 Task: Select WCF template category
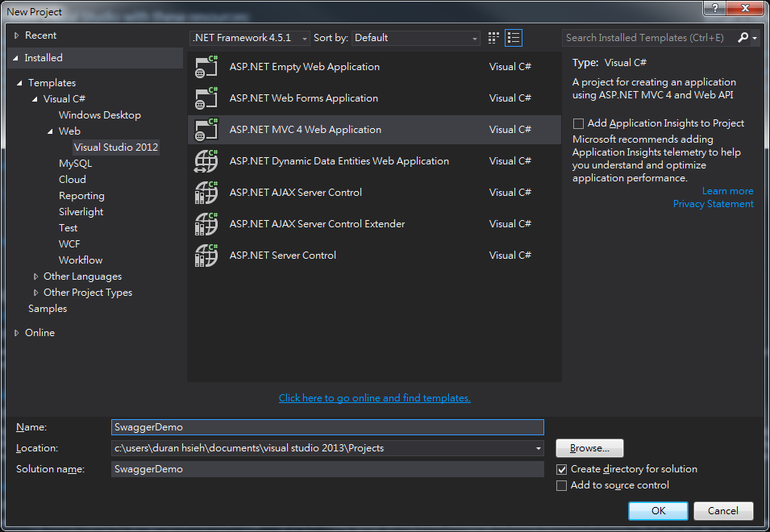[69, 244]
